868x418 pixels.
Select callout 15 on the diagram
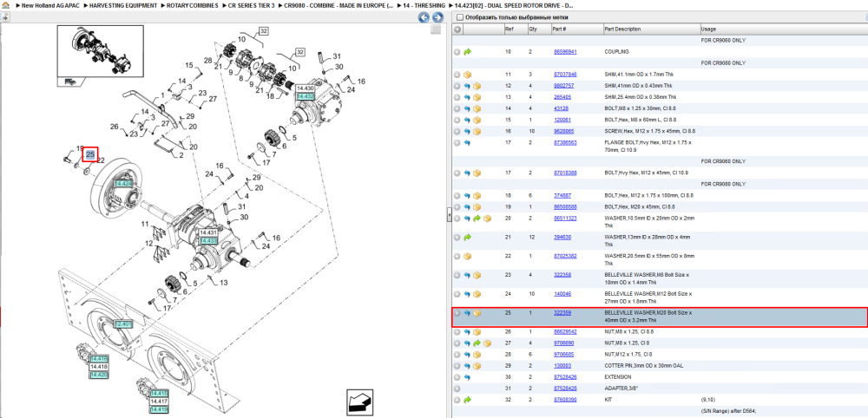pos(188,65)
